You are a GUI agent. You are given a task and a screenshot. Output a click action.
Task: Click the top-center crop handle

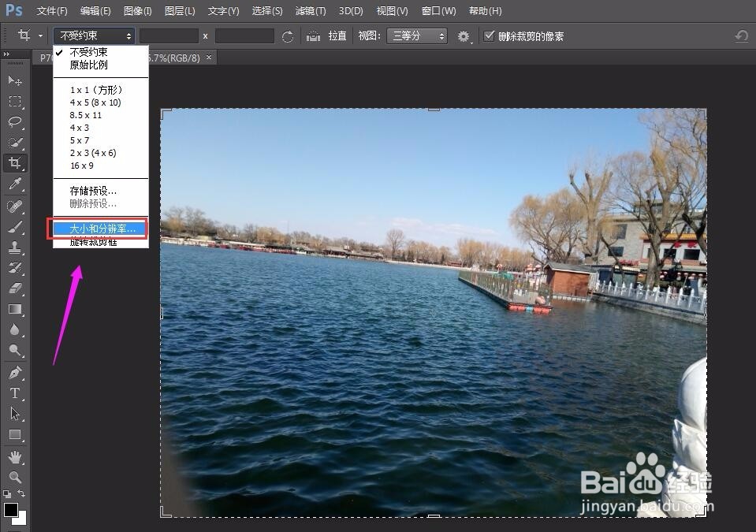point(434,110)
